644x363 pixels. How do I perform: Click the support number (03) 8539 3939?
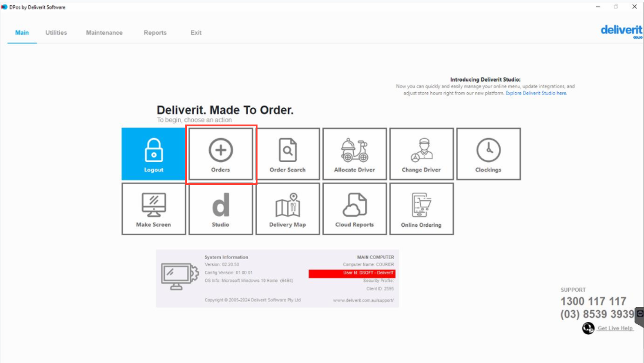[x=597, y=314]
